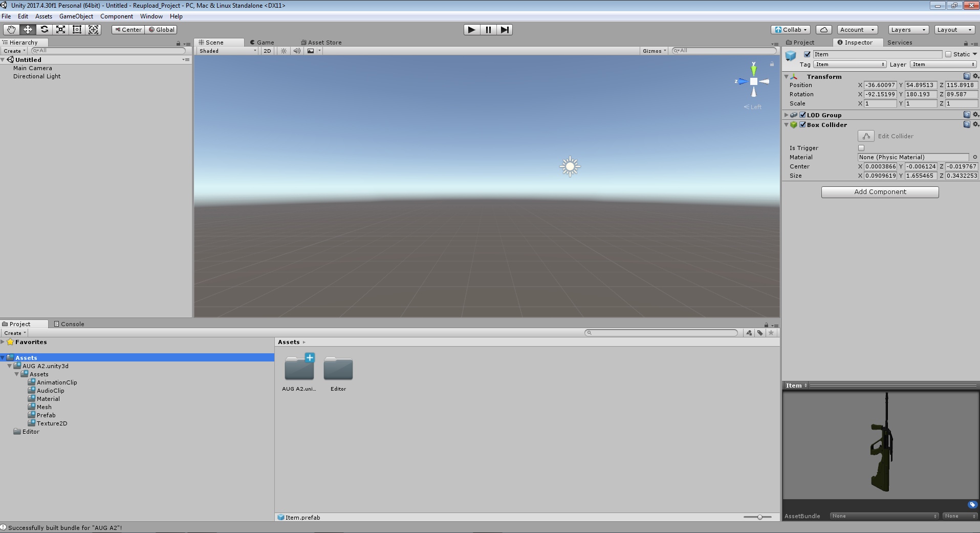Viewport: 980px width, 533px height.
Task: Open Hierarchy Create button
Action: (x=14, y=51)
